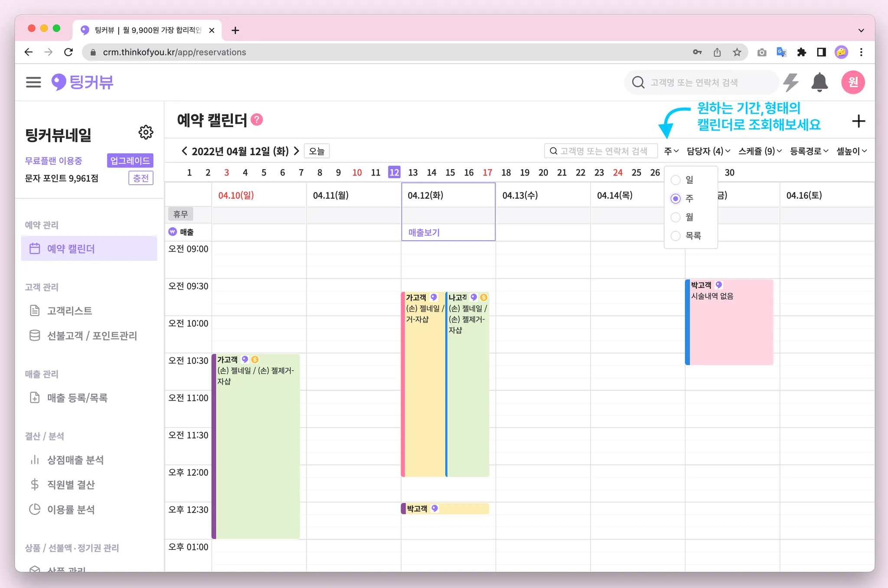
Task: Go to 상점매출 분석 in the sidebar
Action: [x=75, y=460]
